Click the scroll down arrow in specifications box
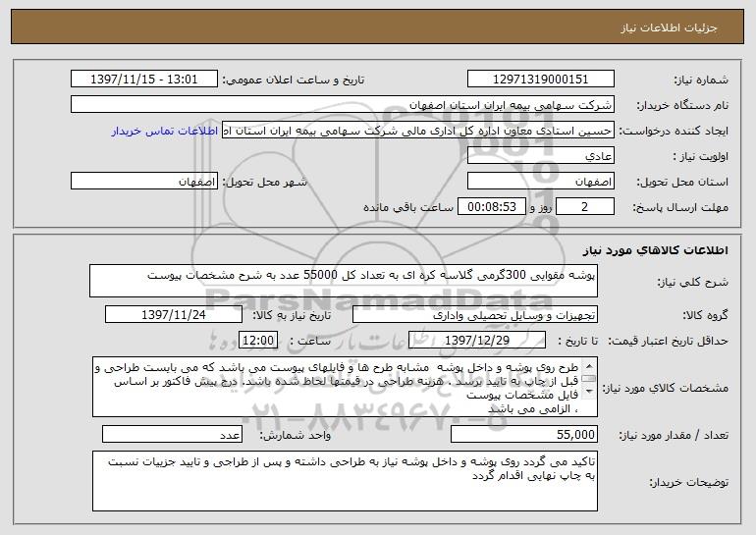Screen dimensions: 756x535 click(x=589, y=392)
